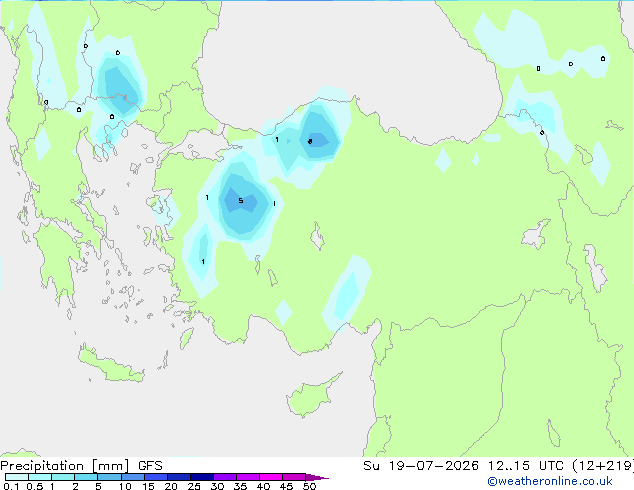This screenshot has width=634, height=490.
Task: Click the 45–50 mm legend color swatch
Action: pos(294,477)
